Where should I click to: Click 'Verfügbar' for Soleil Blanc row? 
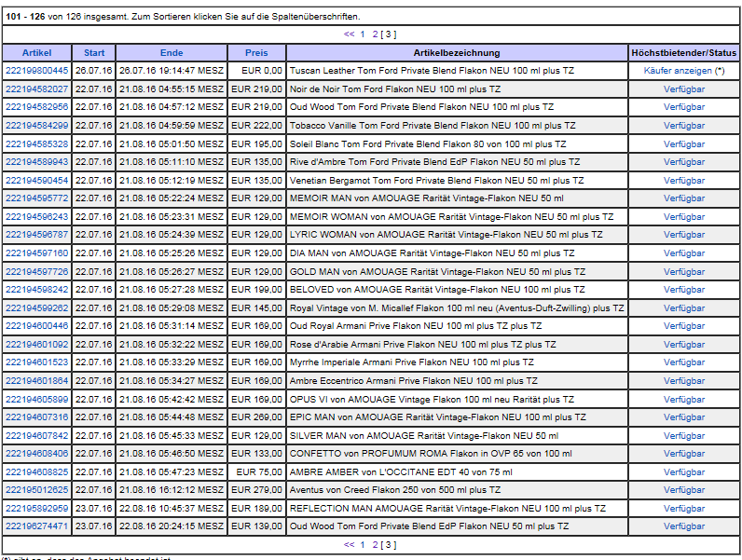684,143
